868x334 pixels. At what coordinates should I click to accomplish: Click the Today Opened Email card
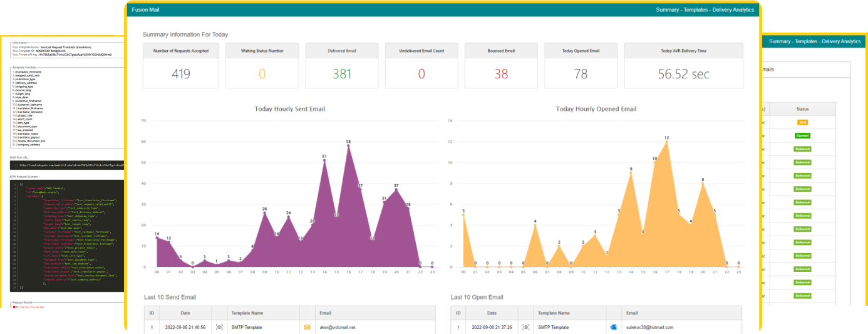coord(581,66)
